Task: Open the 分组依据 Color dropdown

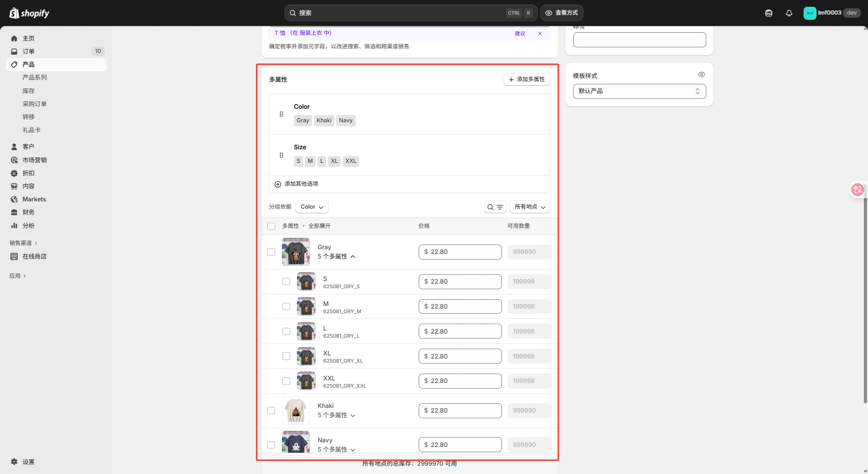Action: (x=312, y=207)
